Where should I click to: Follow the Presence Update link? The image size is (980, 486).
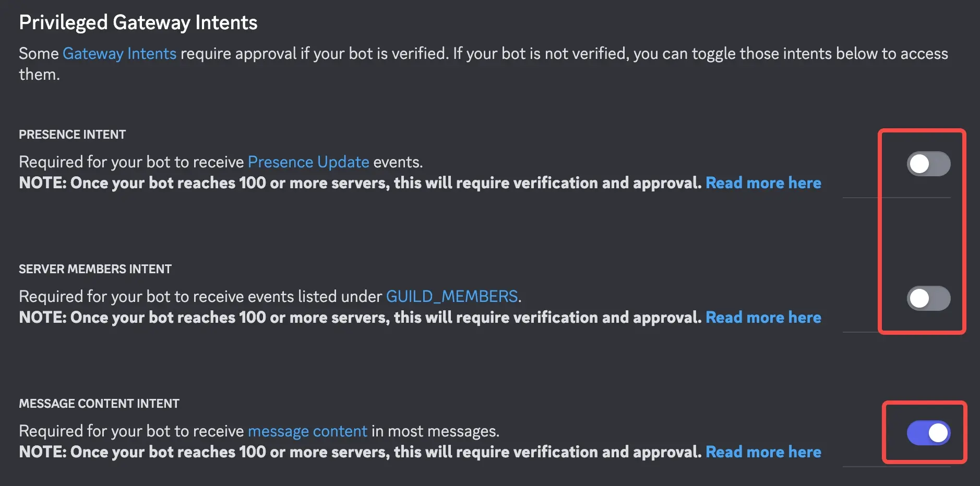tap(308, 162)
